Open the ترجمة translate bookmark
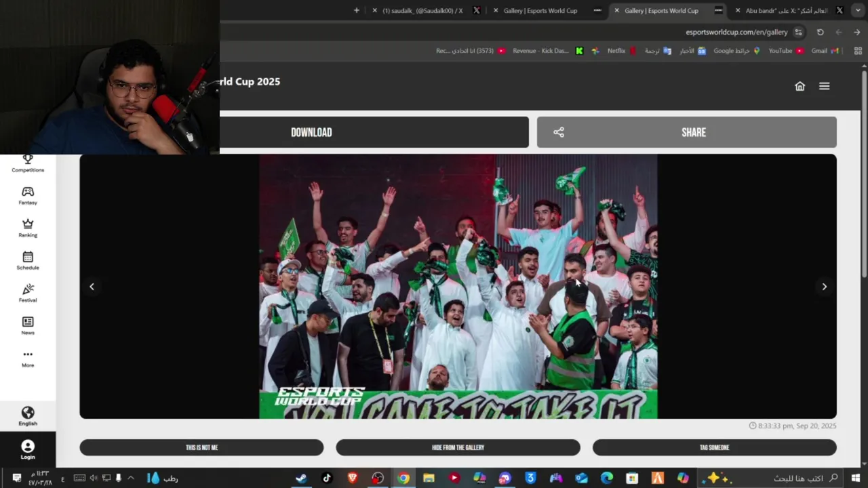The width and height of the screenshot is (868, 488). 658,51
